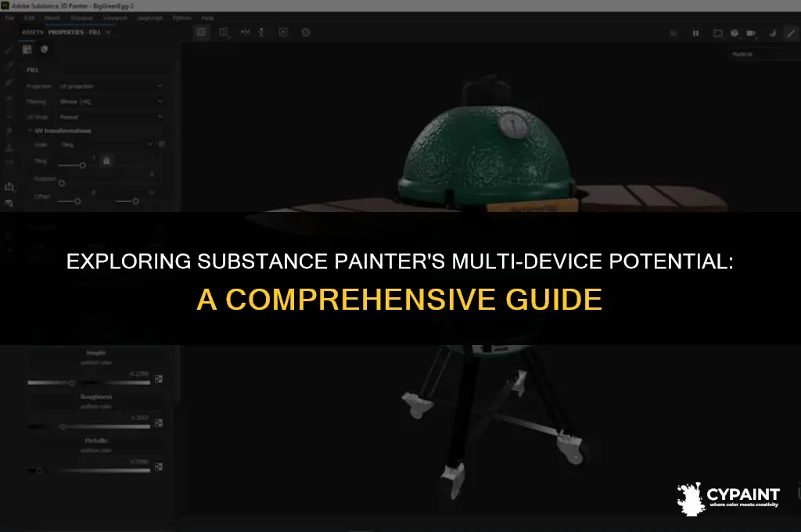The height and width of the screenshot is (532, 801).
Task: Open the Help menu
Action: 207,18
